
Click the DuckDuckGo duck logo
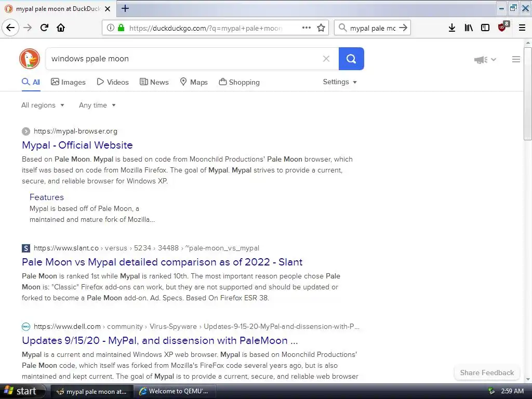pyautogui.click(x=30, y=59)
